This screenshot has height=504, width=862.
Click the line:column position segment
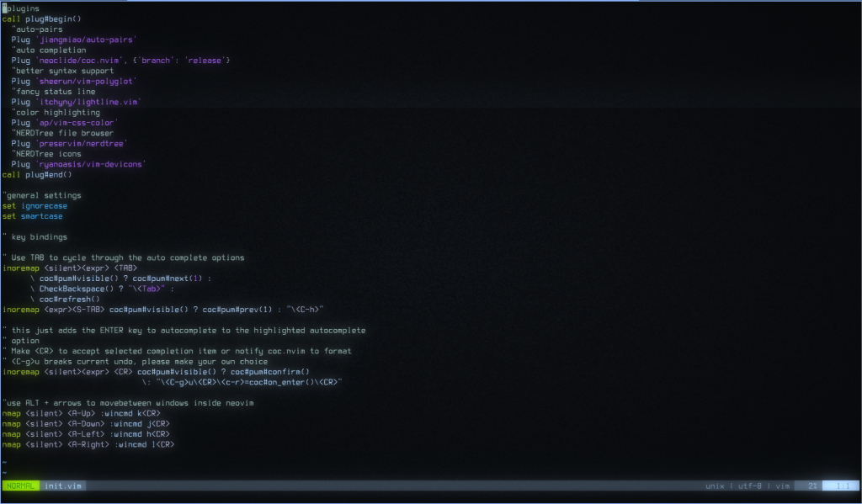[x=840, y=485]
